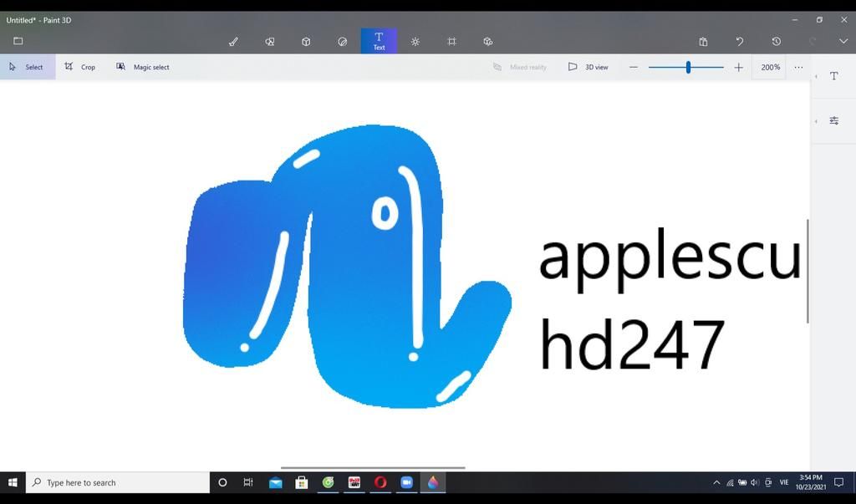
Task: Click the Crop button
Action: (80, 67)
